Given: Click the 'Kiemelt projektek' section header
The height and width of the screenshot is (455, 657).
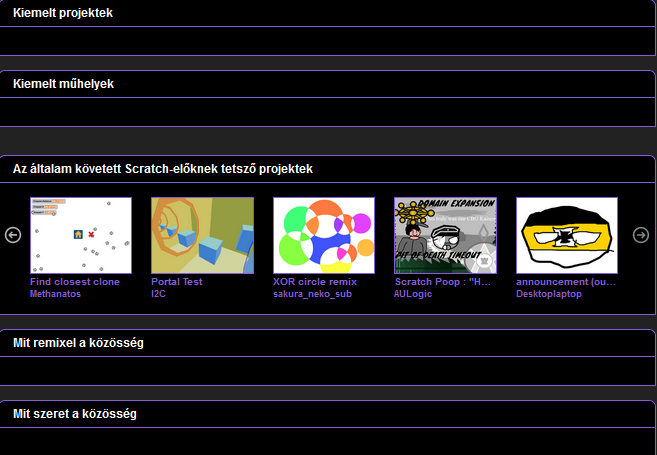Looking at the screenshot, I should [63, 14].
